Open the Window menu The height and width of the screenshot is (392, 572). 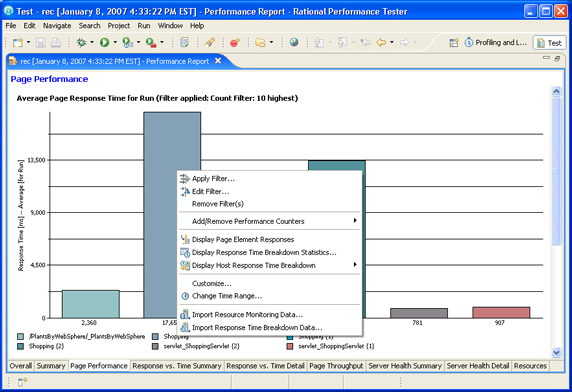(x=170, y=26)
